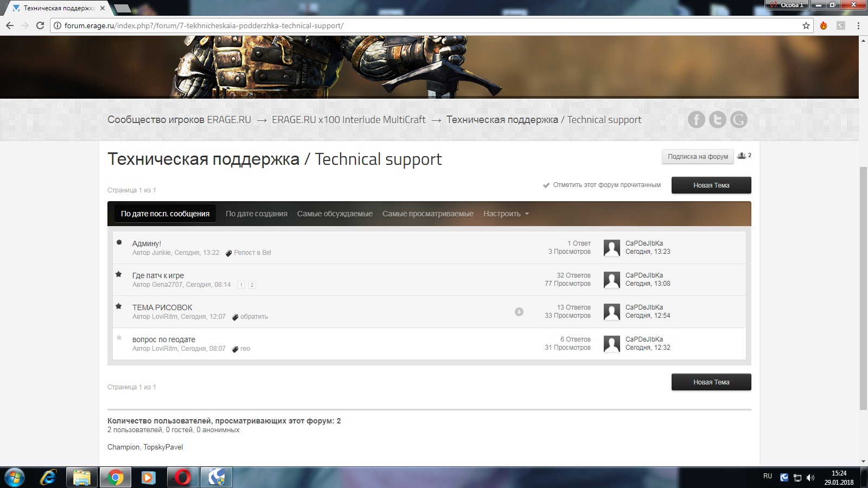Click the bottom Новая Тема button
This screenshot has width=868, height=488.
pos(711,382)
